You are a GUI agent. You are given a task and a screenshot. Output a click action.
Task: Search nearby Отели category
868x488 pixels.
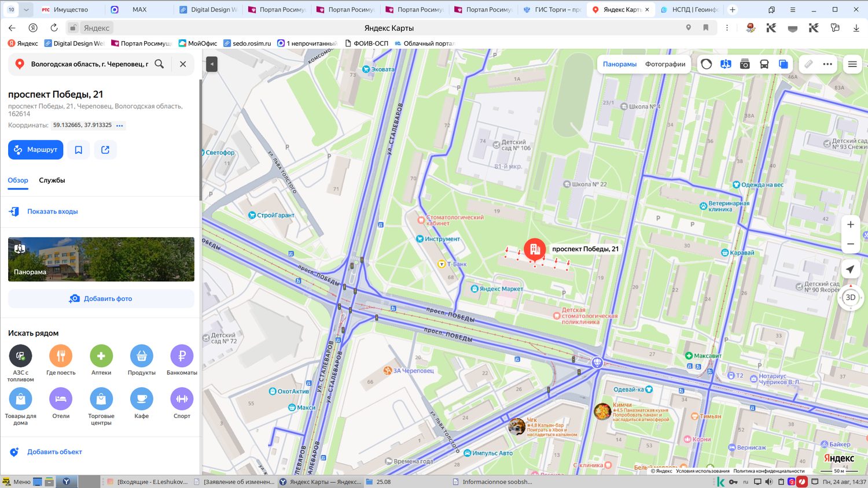click(61, 404)
